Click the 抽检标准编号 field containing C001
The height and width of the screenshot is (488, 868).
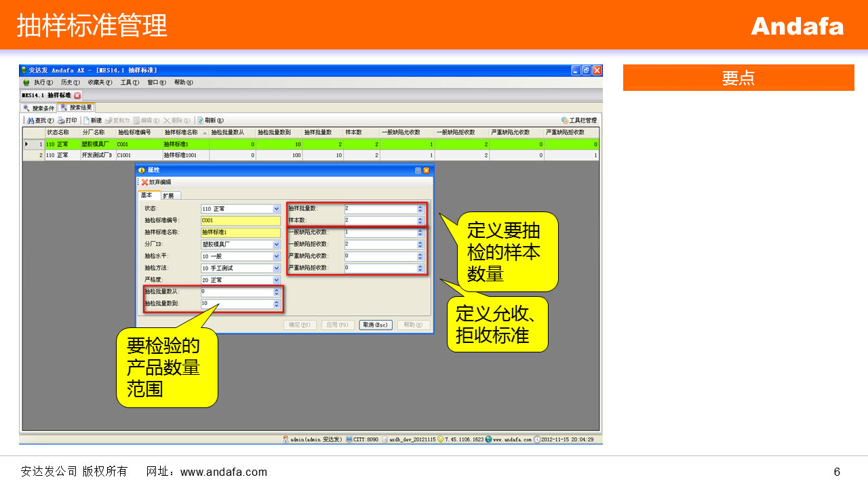(240, 221)
